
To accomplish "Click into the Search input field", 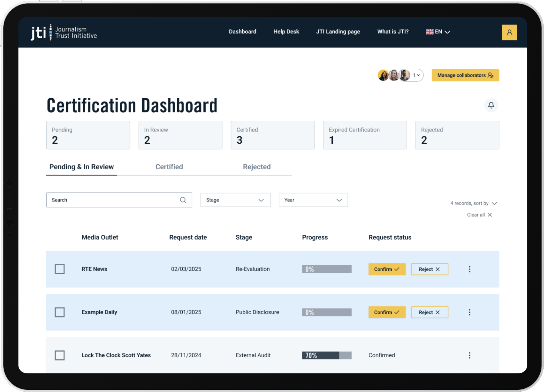I will click(x=113, y=200).
